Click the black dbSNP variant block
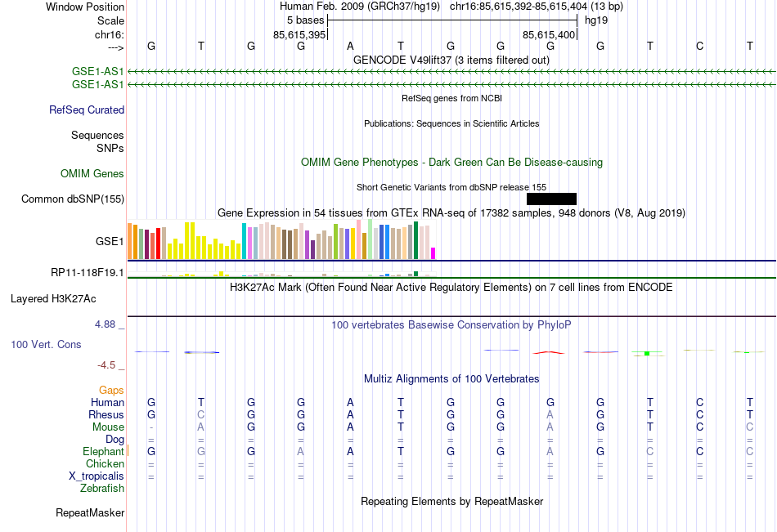The image size is (777, 532). (551, 199)
